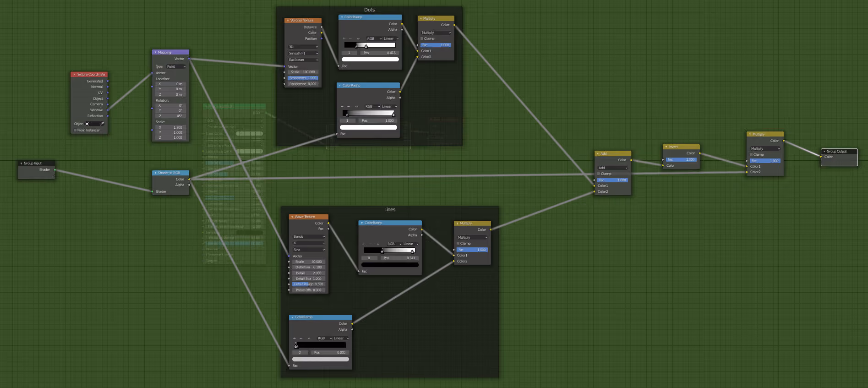Select the Window output socket of Texture Coordinate
The image size is (868, 388).
[108, 110]
